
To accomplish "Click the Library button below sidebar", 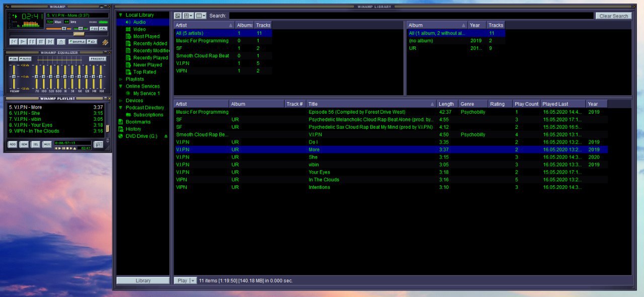I will pyautogui.click(x=143, y=280).
